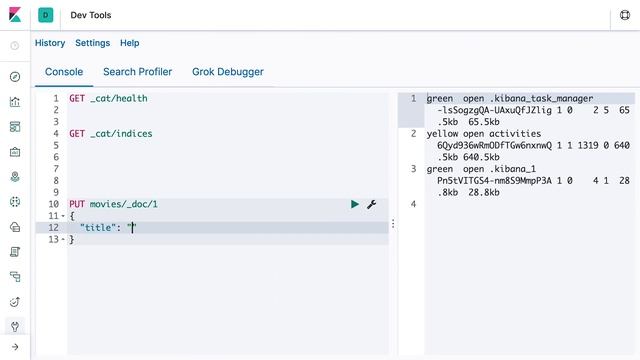Click the editor pane resize handle
Image resolution: width=640 pixels, height=360 pixels.
tap(393, 223)
